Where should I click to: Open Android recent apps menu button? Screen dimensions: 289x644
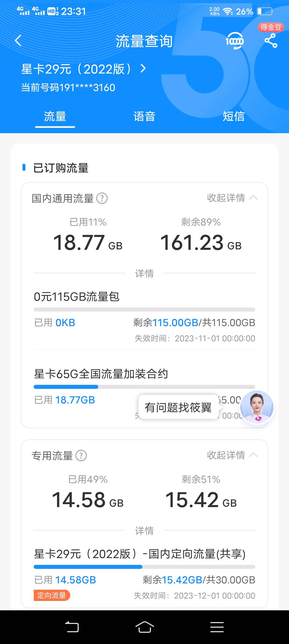click(x=217, y=627)
